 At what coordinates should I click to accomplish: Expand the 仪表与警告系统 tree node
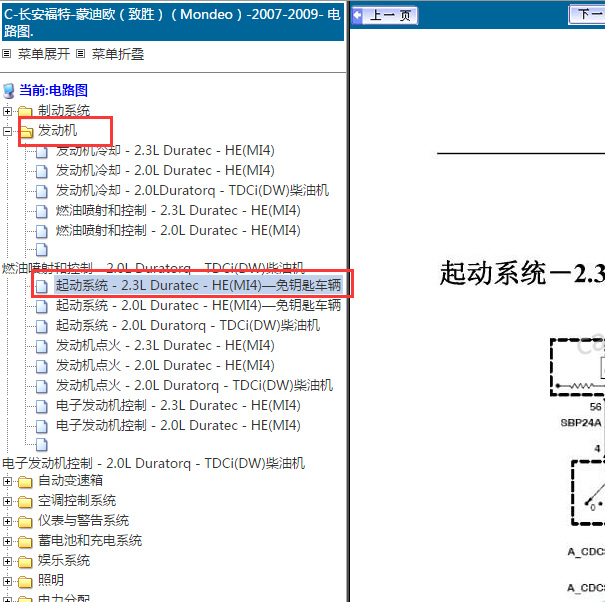(x=7, y=521)
